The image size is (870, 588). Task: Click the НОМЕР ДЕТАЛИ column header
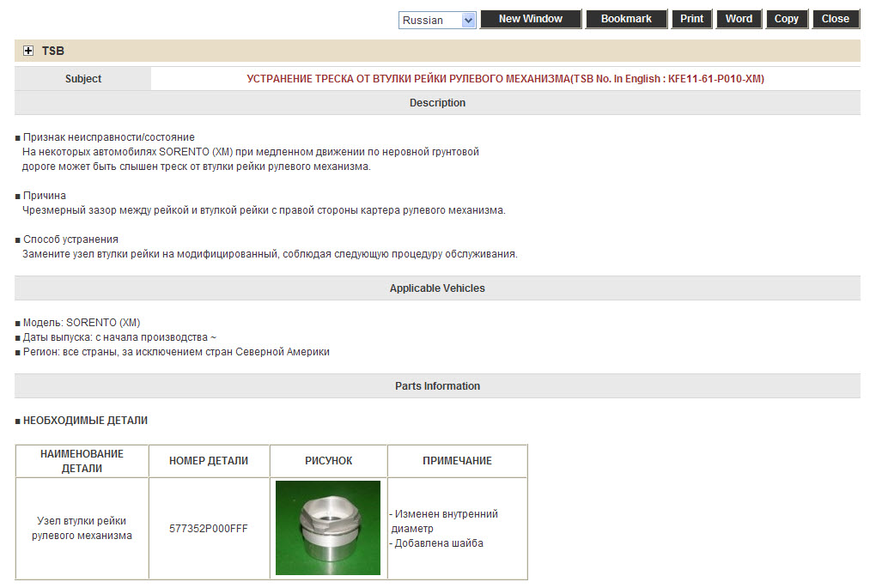tap(209, 461)
